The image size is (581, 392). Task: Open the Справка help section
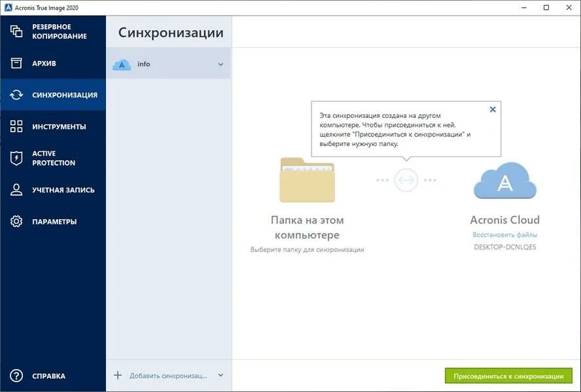(53, 376)
